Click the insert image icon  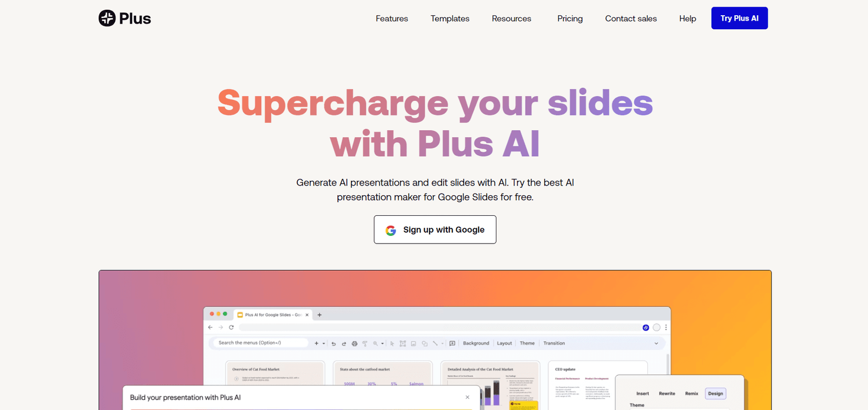413,343
